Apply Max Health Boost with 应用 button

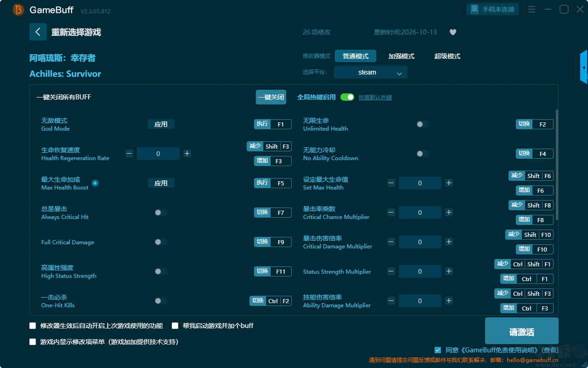(161, 183)
